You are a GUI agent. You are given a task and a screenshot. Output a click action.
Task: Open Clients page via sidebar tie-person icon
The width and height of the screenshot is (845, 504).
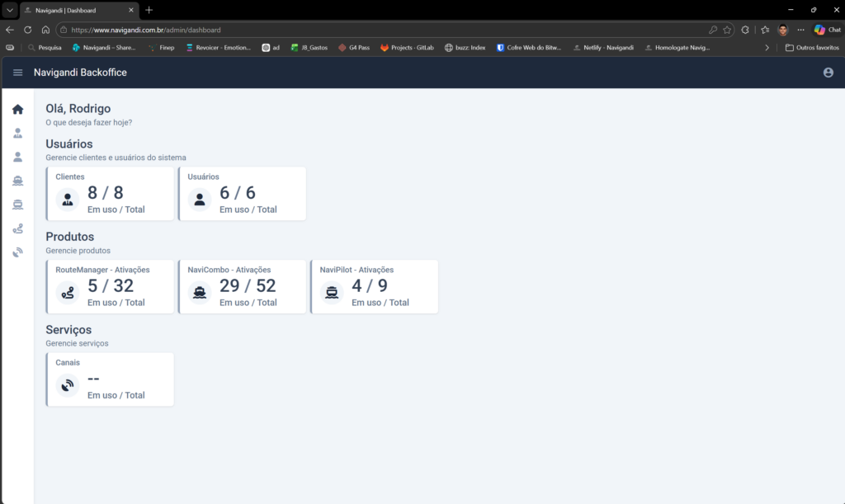[x=18, y=133]
